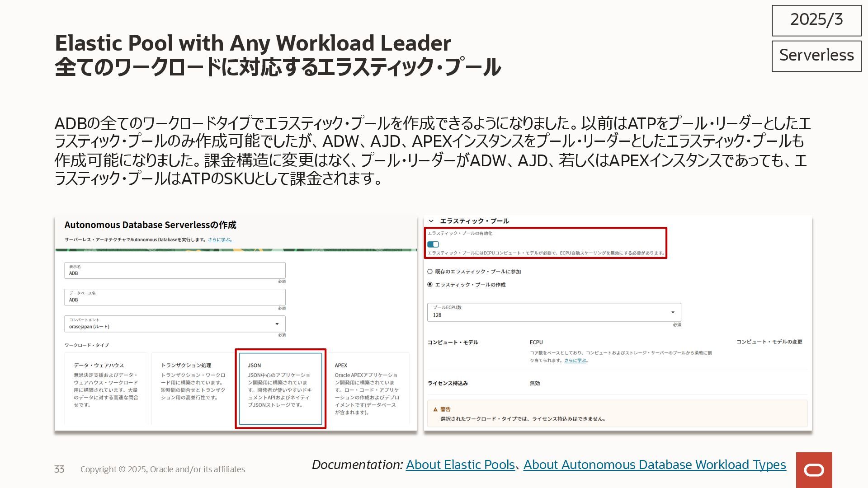This screenshot has width=868, height=488.
Task: Select the join existing elastic pool radio button
Action: pos(430,272)
